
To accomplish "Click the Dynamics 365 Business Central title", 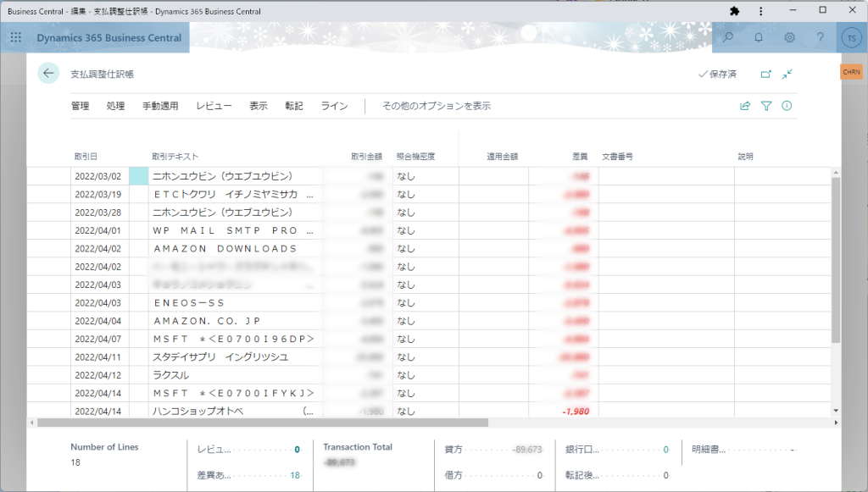I will coord(109,37).
